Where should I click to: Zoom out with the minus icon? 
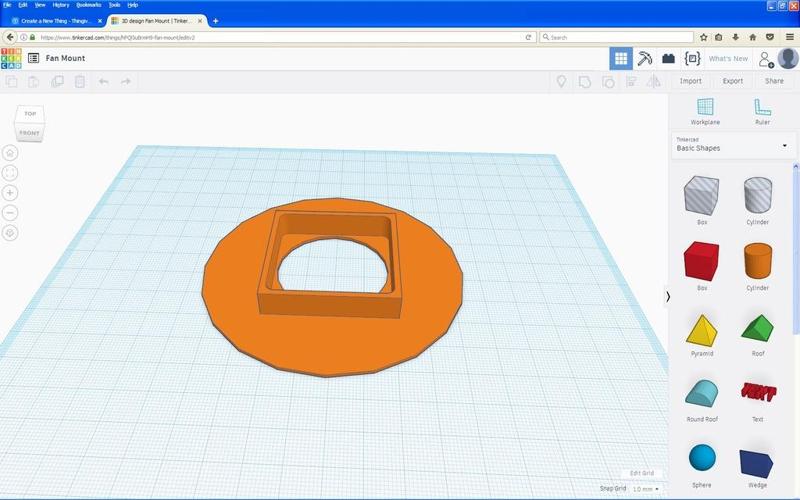pyautogui.click(x=10, y=213)
